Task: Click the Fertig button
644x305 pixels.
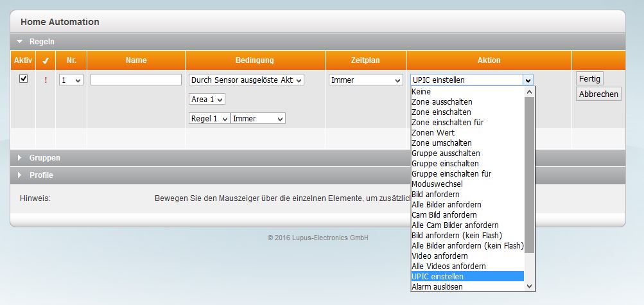Action: [589, 78]
